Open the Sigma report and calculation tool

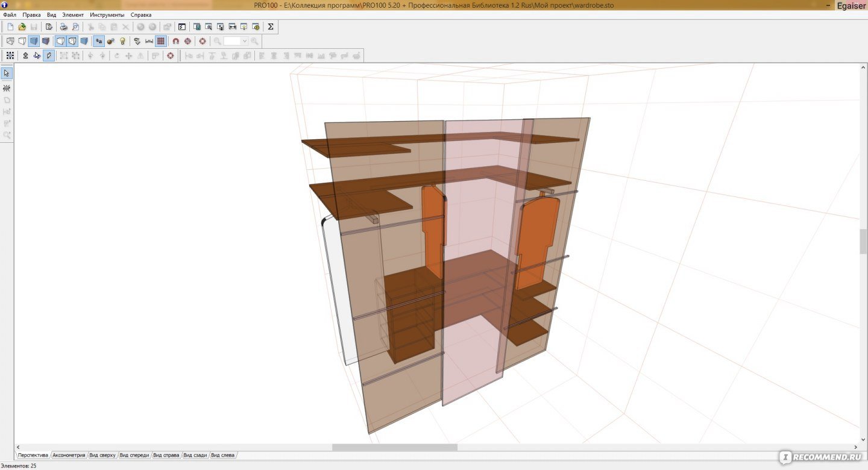[x=271, y=27]
